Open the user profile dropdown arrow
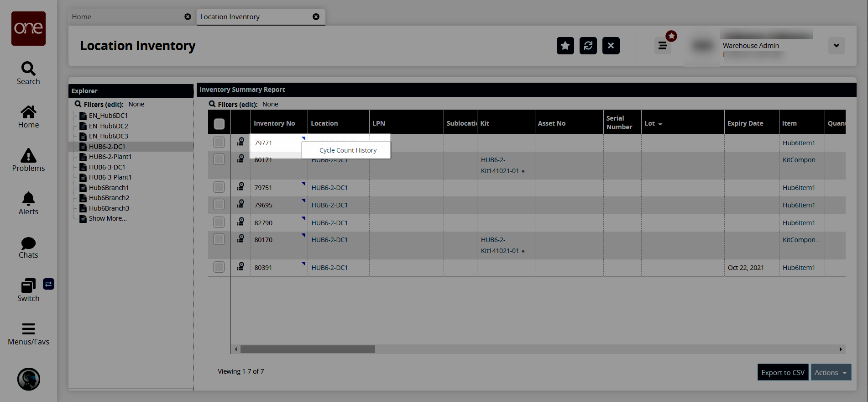868x402 pixels. pyautogui.click(x=836, y=46)
